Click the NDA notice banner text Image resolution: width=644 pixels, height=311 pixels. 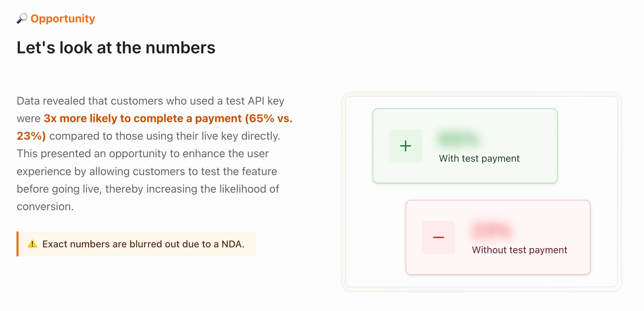click(143, 244)
